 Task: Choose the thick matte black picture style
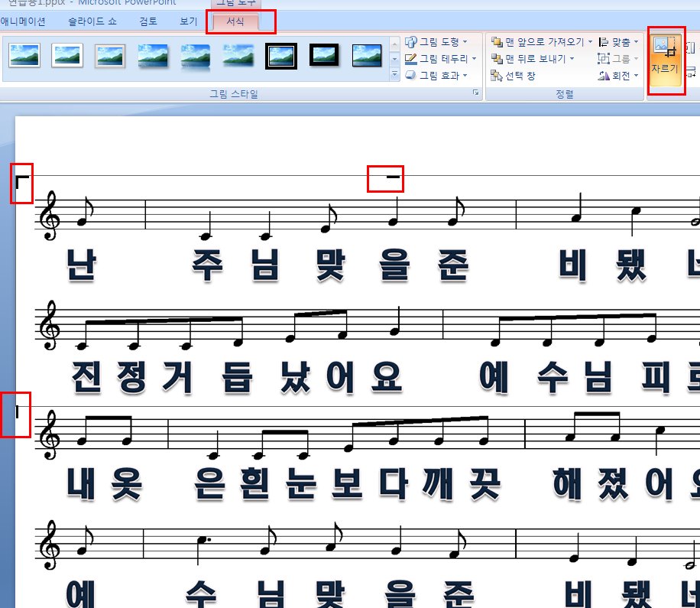click(324, 55)
